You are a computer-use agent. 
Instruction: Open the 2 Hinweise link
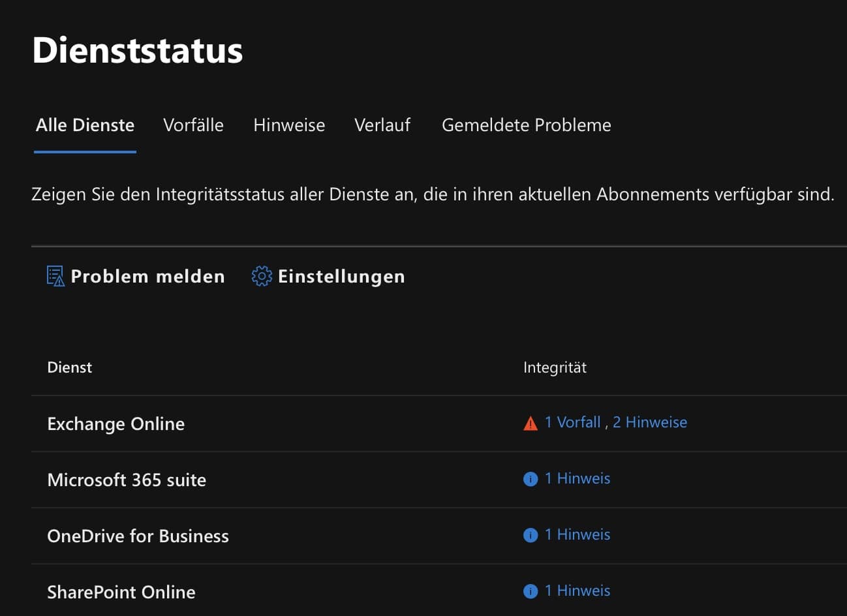tap(650, 422)
